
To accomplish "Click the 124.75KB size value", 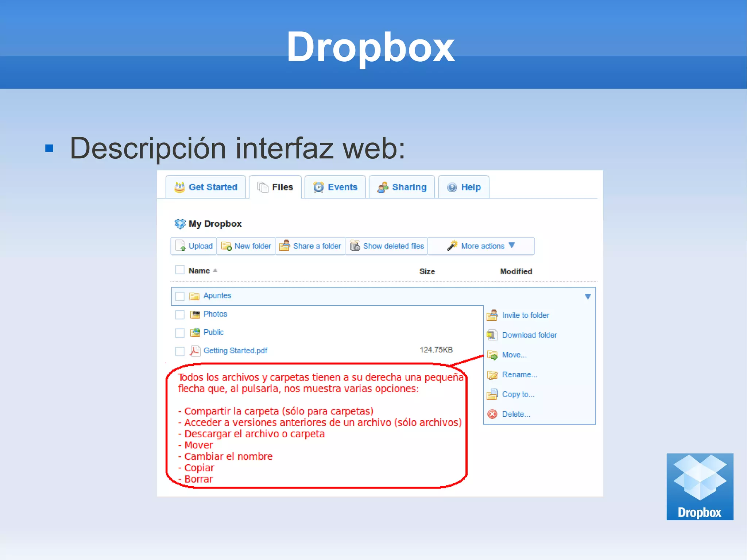I will 436,350.
